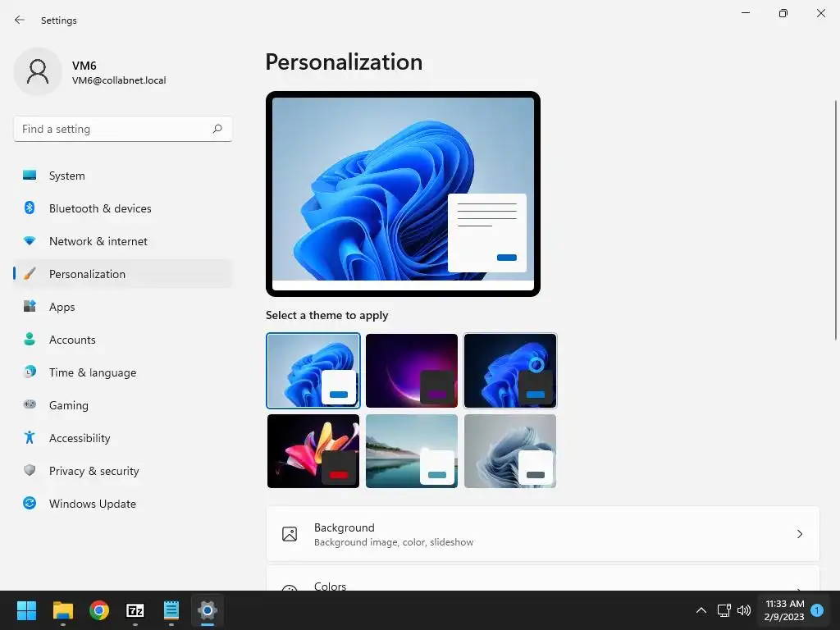The width and height of the screenshot is (840, 630).
Task: Click the VM6@collabnet.local account text
Action: click(x=119, y=80)
